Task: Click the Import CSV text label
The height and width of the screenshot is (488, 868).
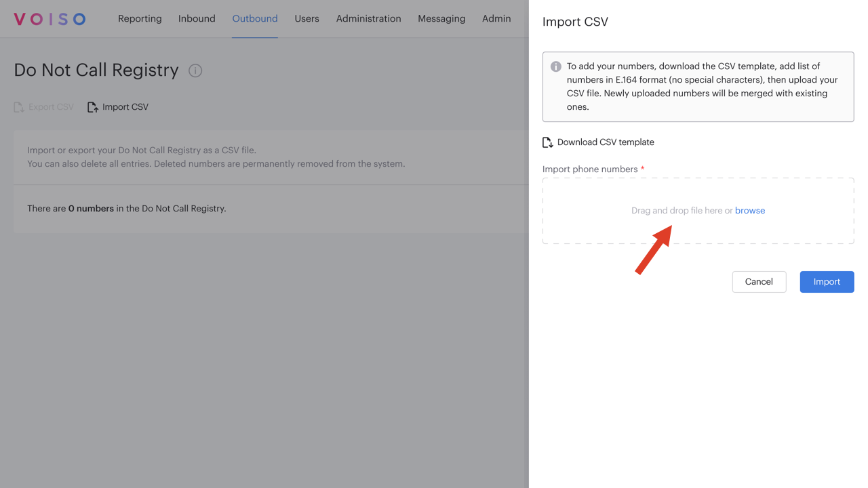Action: pyautogui.click(x=124, y=106)
